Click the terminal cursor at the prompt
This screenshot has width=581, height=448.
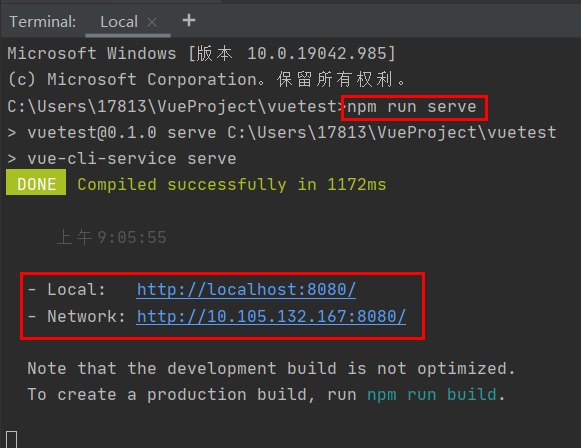click(11, 439)
